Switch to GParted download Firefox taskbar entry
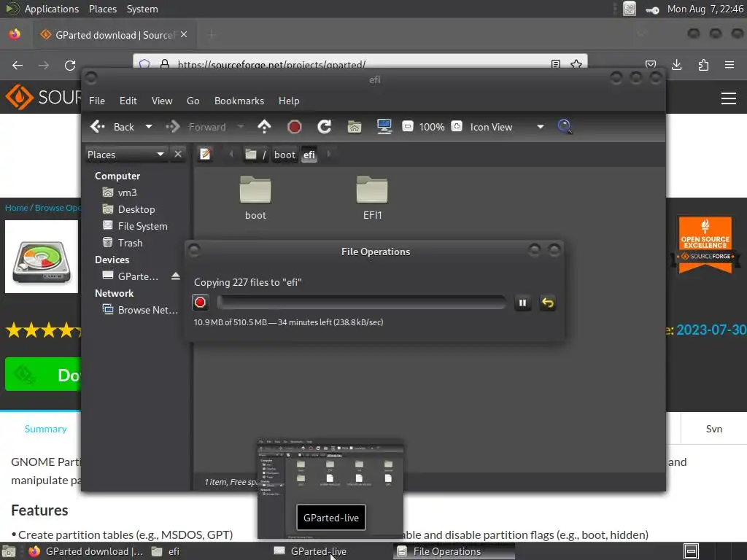The image size is (747, 560). pos(85,551)
